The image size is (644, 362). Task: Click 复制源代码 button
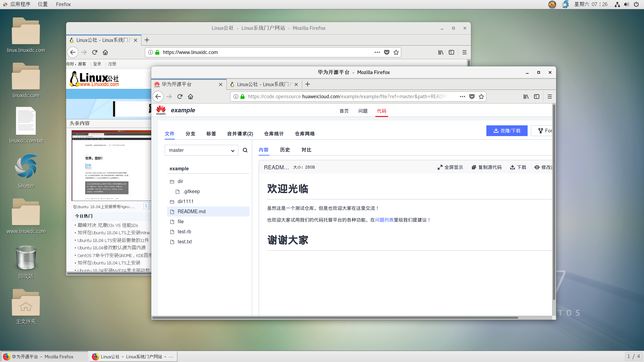[x=487, y=167]
